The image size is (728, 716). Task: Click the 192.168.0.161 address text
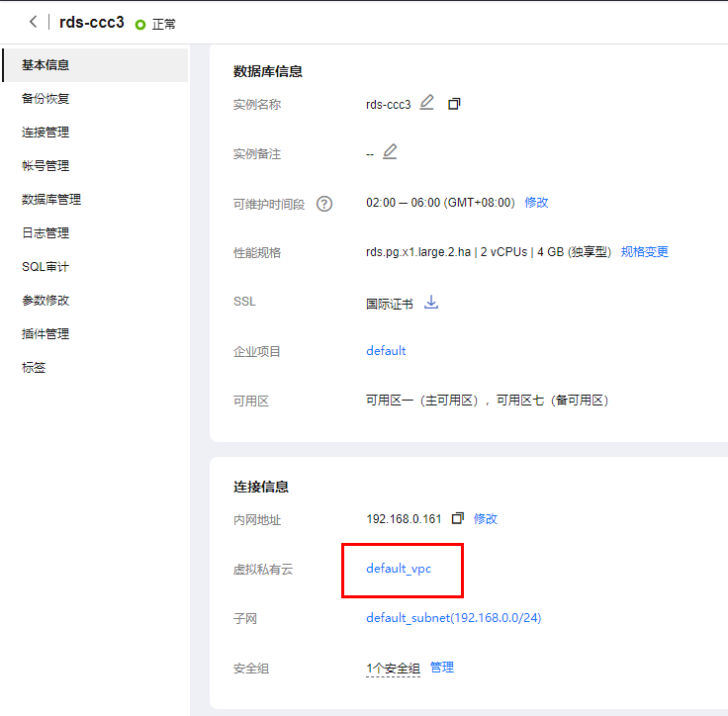(x=404, y=519)
